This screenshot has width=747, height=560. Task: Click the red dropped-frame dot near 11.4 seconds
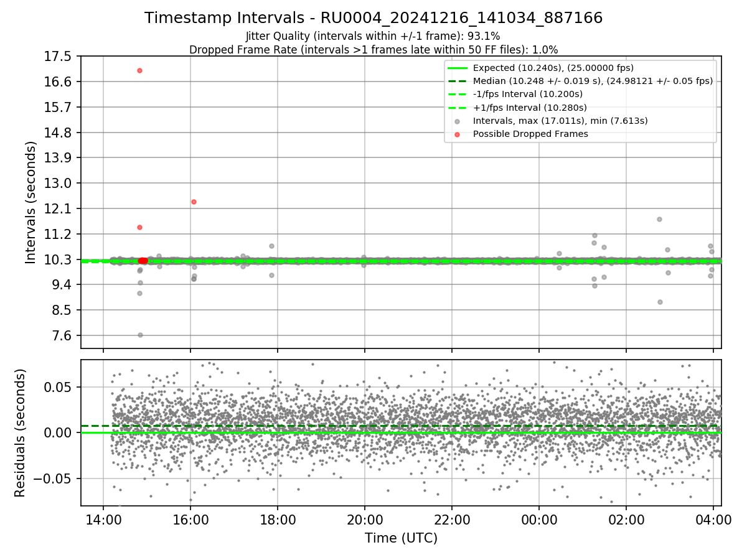[x=139, y=227]
